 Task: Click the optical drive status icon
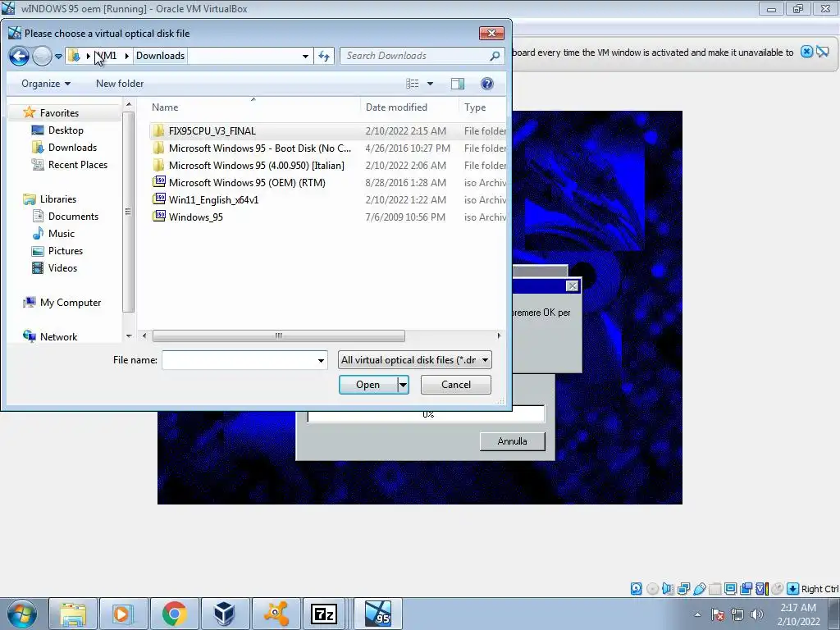[x=652, y=589]
